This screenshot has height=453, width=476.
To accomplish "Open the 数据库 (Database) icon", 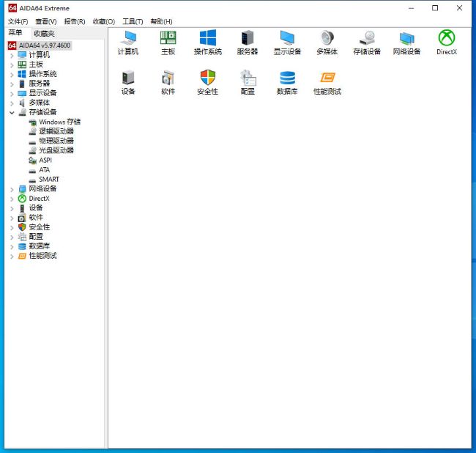I will (x=287, y=78).
